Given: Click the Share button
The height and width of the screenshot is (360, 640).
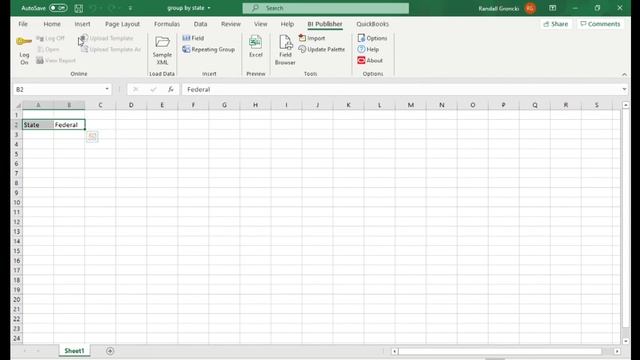Looking at the screenshot, I should point(556,24).
